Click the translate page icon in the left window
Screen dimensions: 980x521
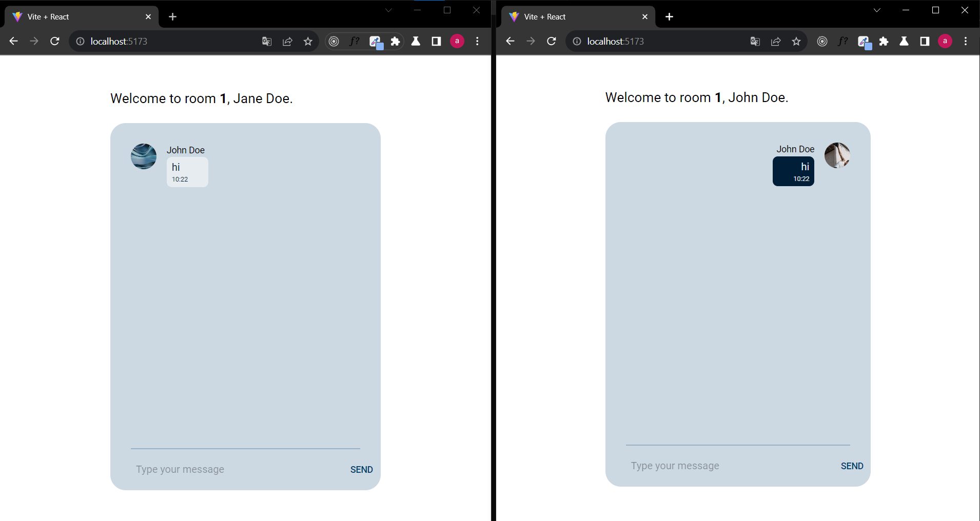267,42
